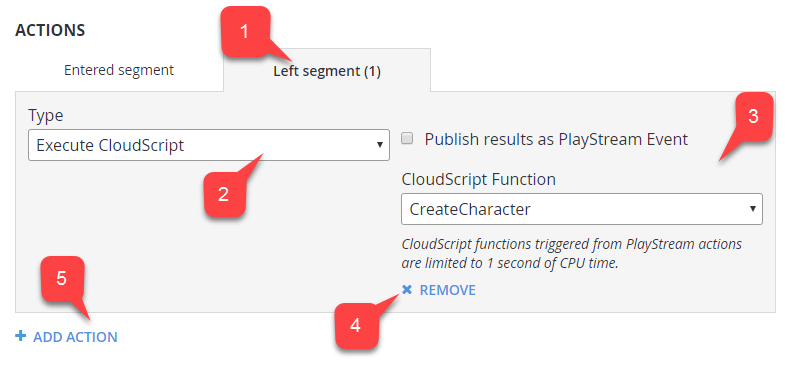This screenshot has height=376, width=785.
Task: Click the red callout badge numbered 1
Action: (x=244, y=32)
